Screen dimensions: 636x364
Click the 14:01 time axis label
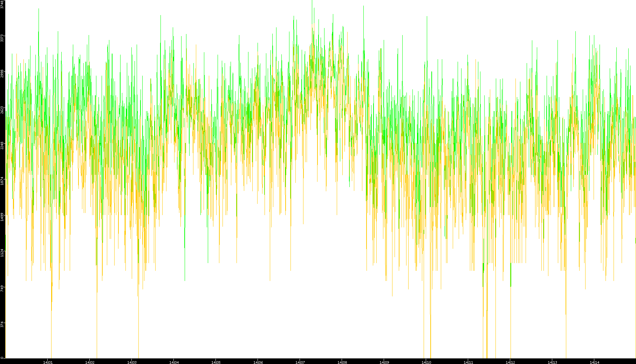(x=48, y=362)
